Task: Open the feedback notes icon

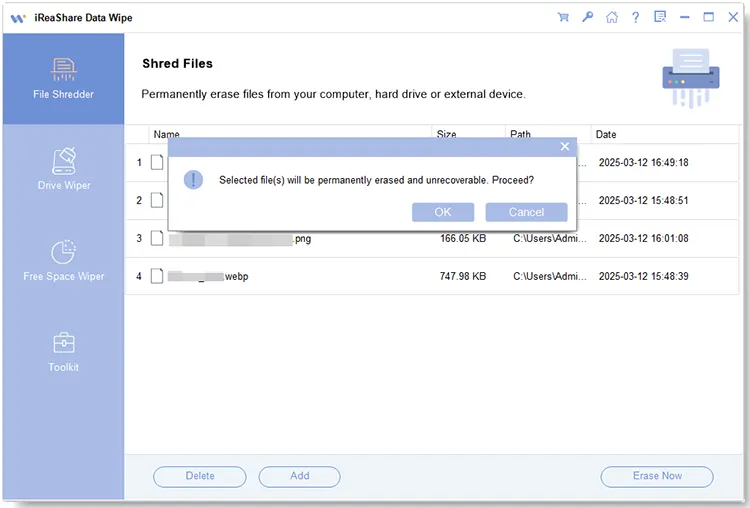Action: click(x=660, y=17)
